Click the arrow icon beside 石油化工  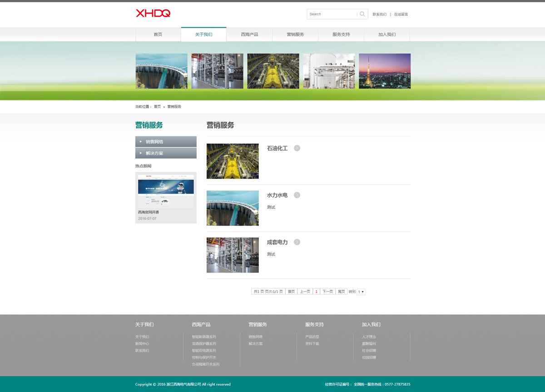[x=297, y=148]
